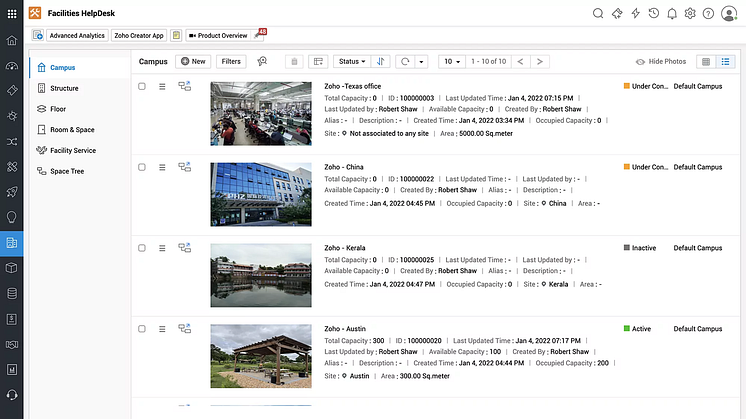Click the lightning quick actions icon
This screenshot has width=746, height=419.
click(x=635, y=13)
